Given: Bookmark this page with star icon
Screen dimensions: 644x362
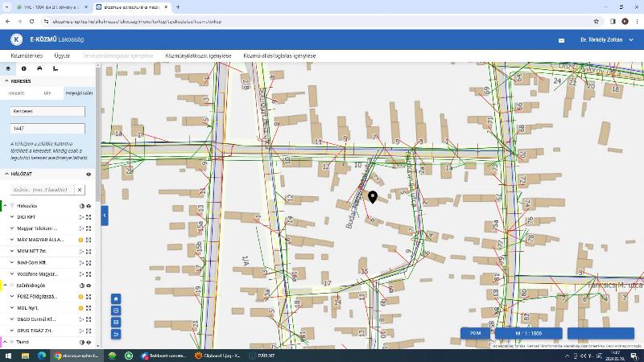Looking at the screenshot, I should click(596, 22).
